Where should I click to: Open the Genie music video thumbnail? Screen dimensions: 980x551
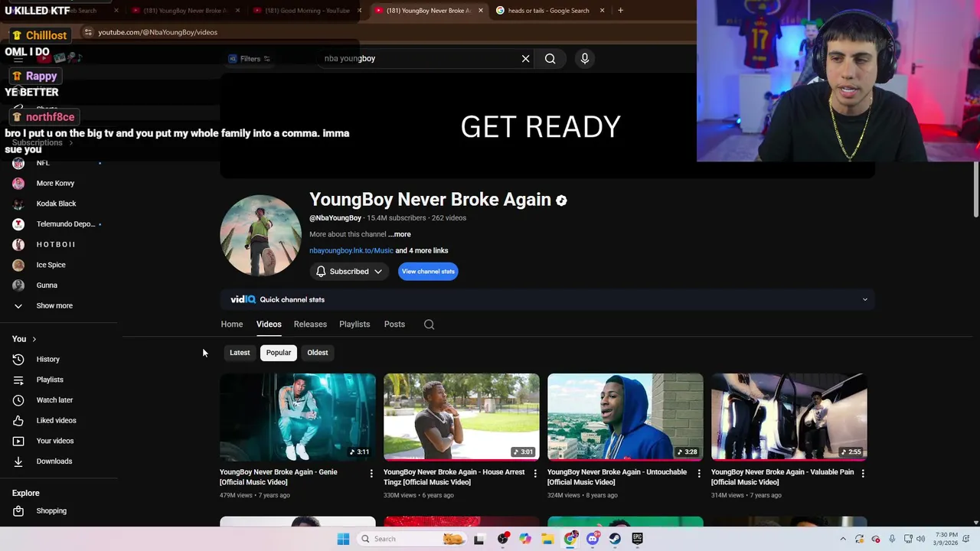[298, 416]
